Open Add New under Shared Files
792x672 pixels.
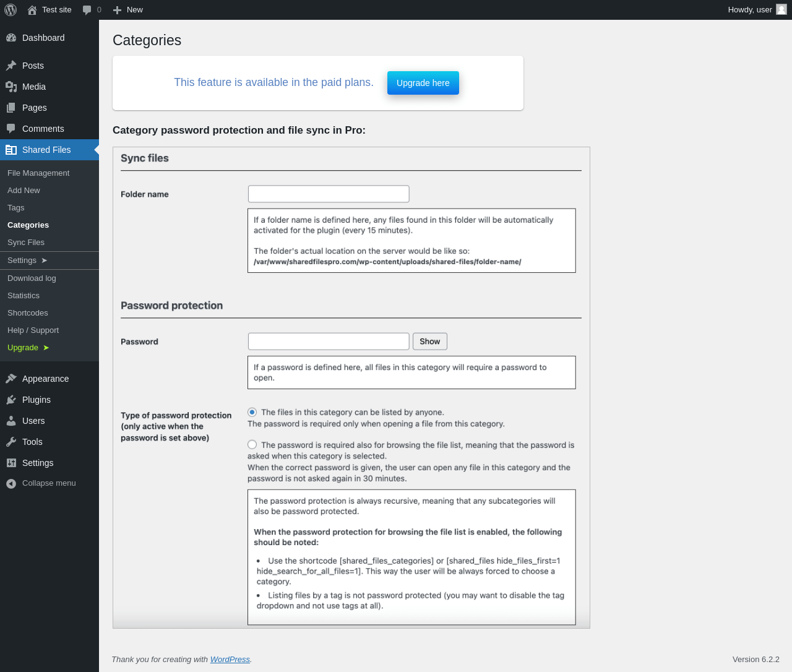[x=24, y=191]
